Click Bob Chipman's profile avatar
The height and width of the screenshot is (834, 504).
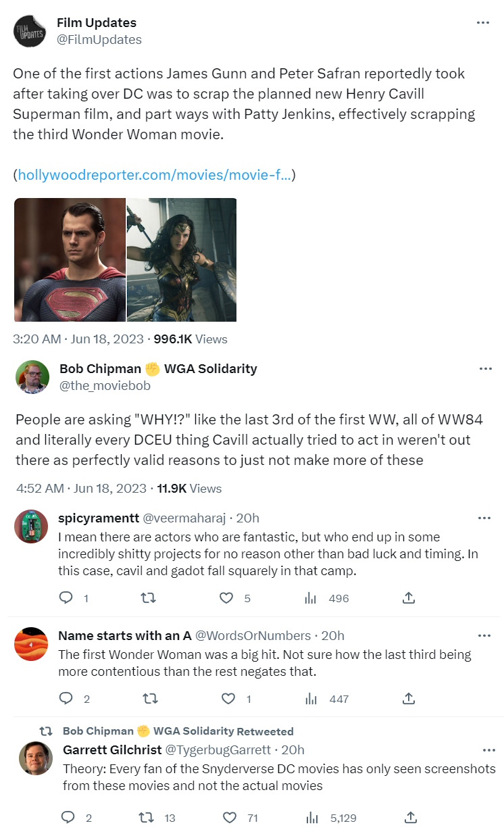[x=32, y=377]
